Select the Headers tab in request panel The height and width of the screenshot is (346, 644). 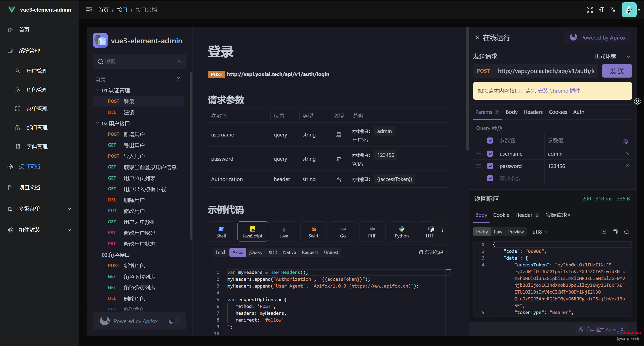click(533, 112)
